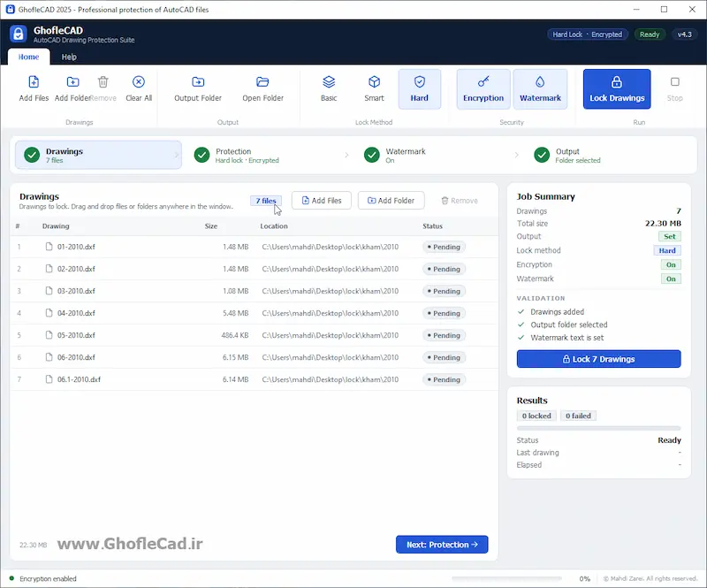Click Next: Protection button
707x588 pixels.
tap(442, 544)
